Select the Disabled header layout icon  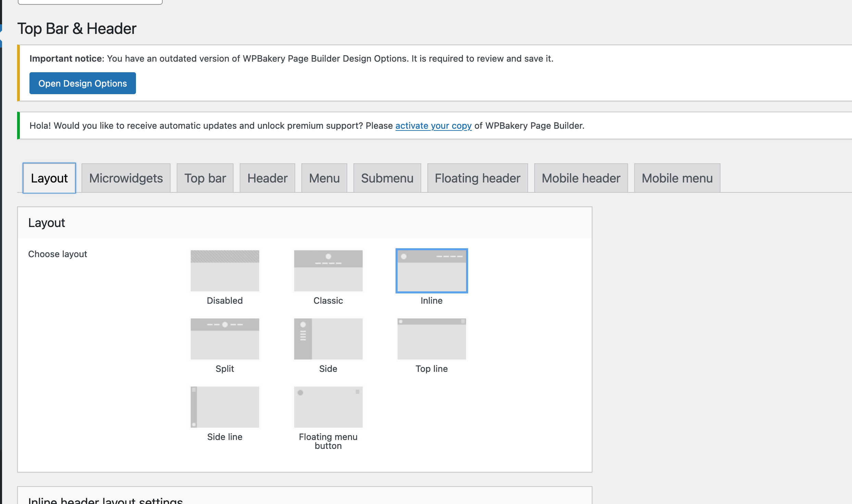[x=225, y=270]
